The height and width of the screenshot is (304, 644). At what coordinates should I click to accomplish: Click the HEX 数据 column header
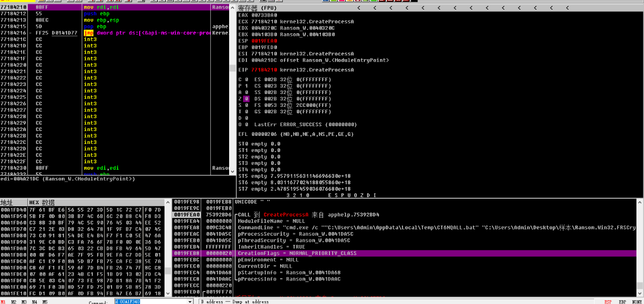click(x=41, y=202)
